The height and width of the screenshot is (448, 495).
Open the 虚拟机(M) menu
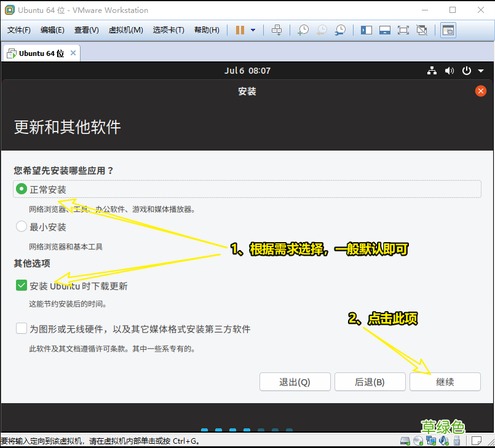pos(125,30)
